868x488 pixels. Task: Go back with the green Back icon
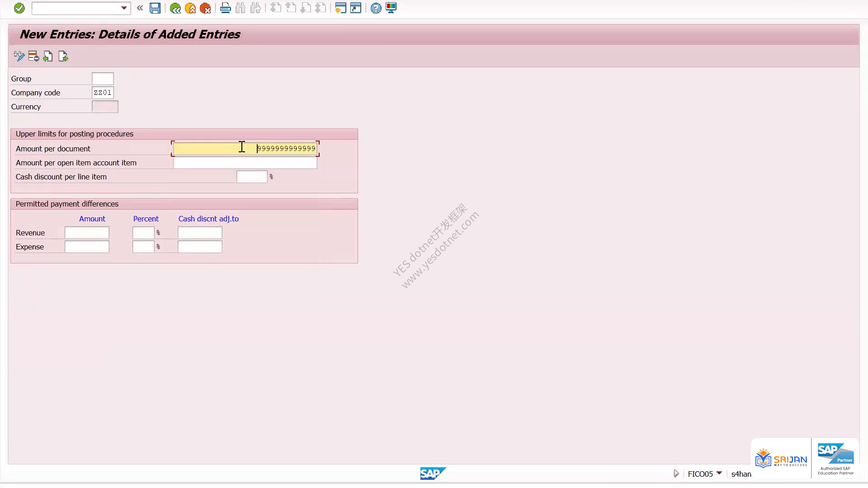[175, 8]
